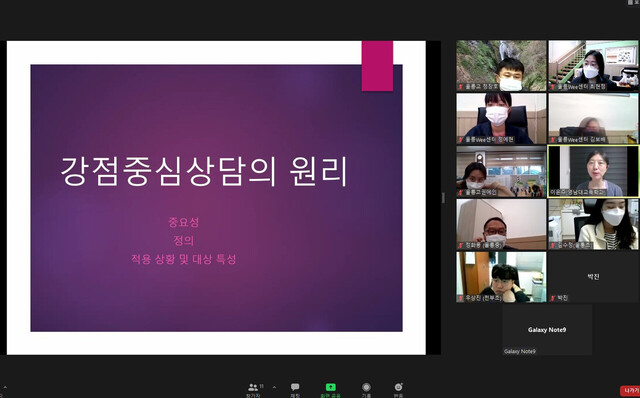Click the 'Galaxy Note9' name label at tile bottom
This screenshot has width=640, height=398.
pyautogui.click(x=520, y=351)
